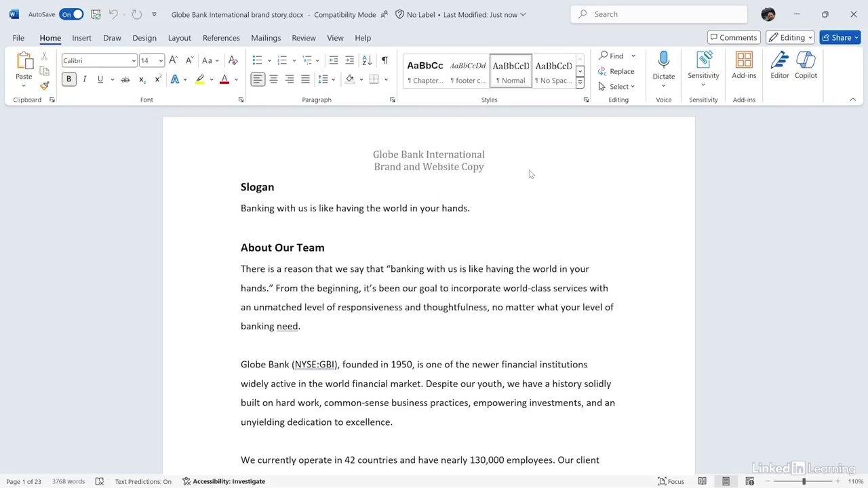The image size is (868, 488).
Task: Clear all formatting icon
Action: pyautogui.click(x=233, y=60)
